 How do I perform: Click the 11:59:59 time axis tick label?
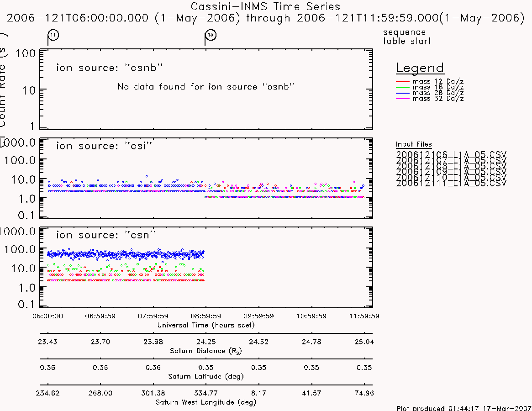click(x=364, y=316)
